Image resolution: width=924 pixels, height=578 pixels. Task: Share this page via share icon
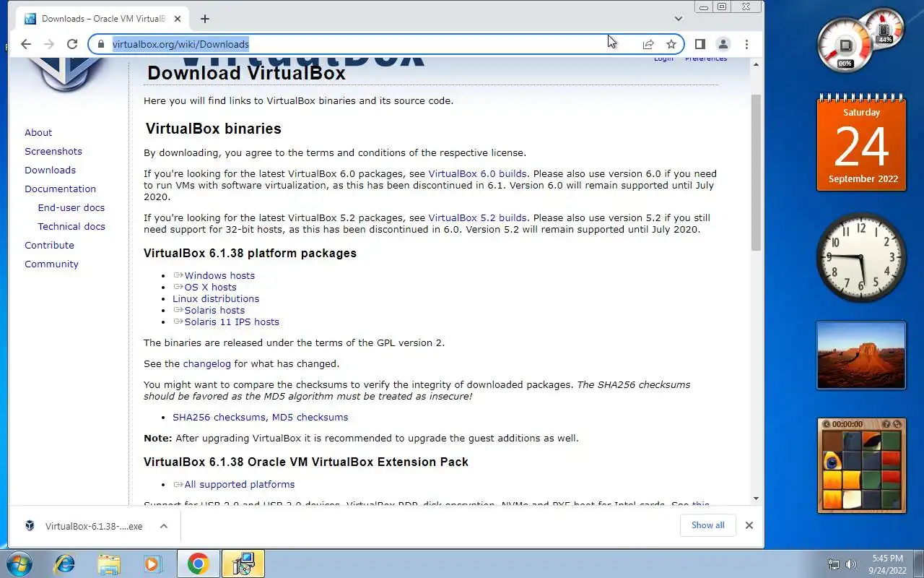pos(648,44)
